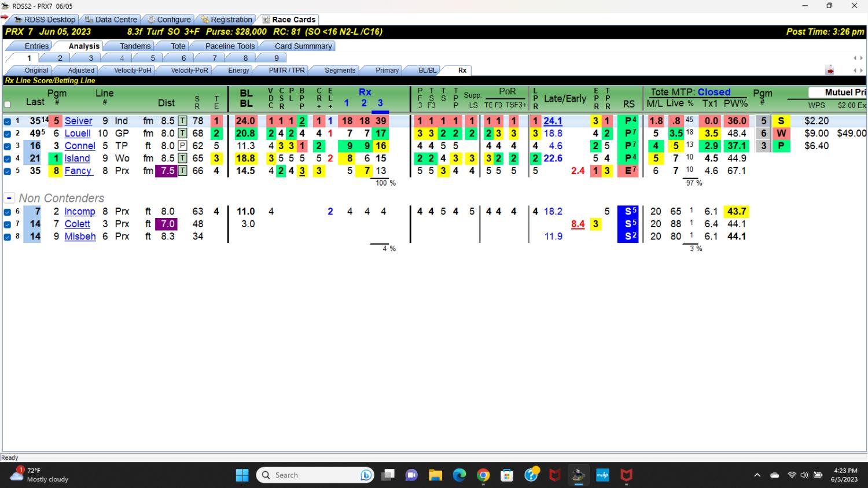Open the Misbeh horse link
Screen dimensions: 868x488
pyautogui.click(x=80, y=236)
